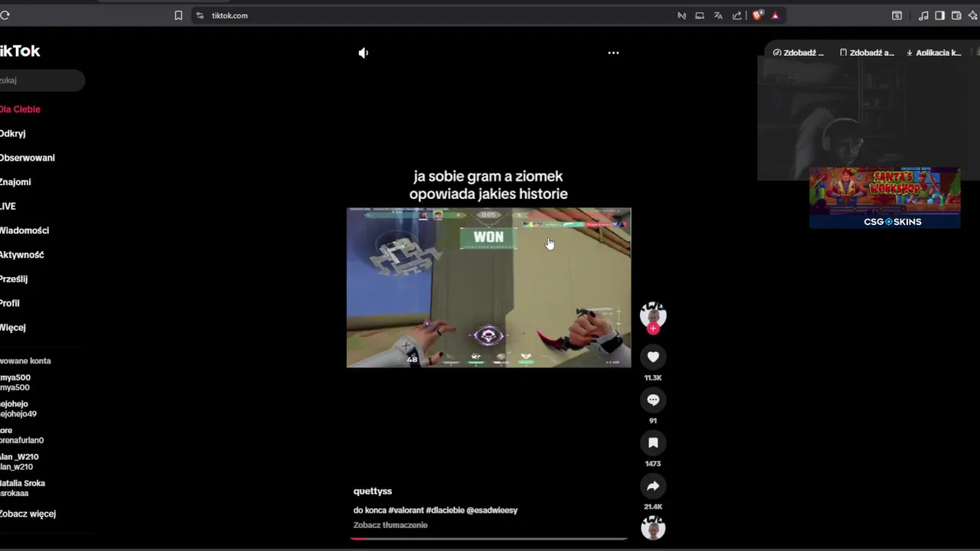The image size is (980, 551).
Task: Open the media control music note icon
Action: [x=923, y=15]
